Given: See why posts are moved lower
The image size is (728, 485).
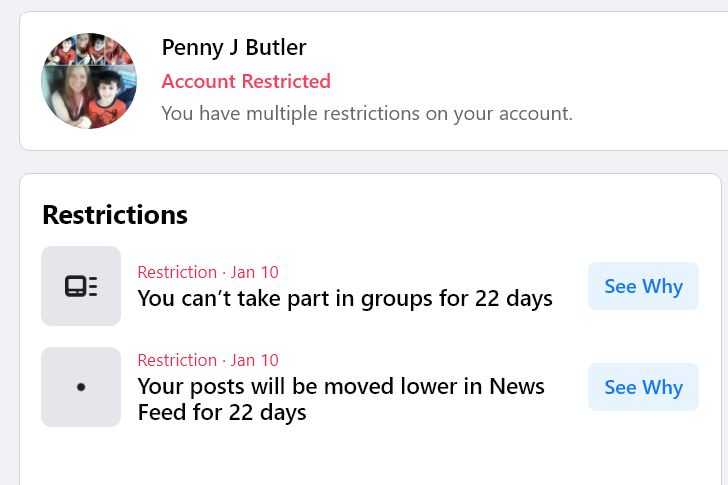Looking at the screenshot, I should coord(643,387).
